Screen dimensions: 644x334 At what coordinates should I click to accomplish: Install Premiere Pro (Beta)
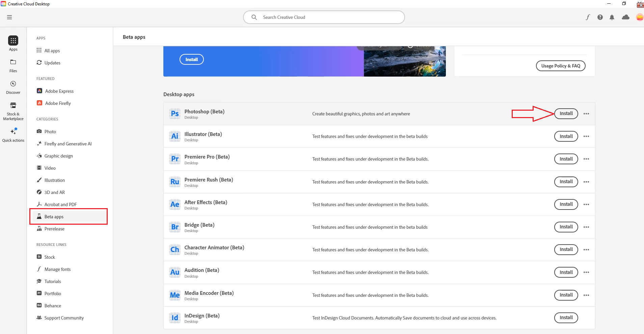pos(566,159)
